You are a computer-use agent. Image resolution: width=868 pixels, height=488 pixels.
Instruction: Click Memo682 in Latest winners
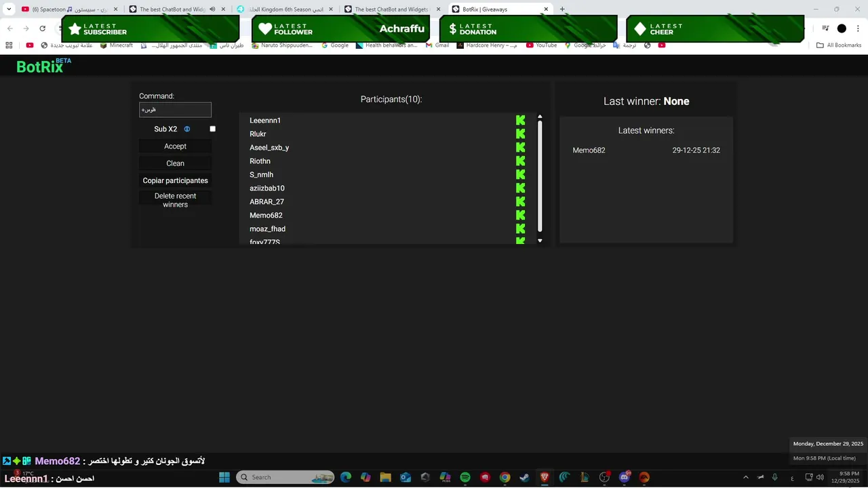click(589, 150)
